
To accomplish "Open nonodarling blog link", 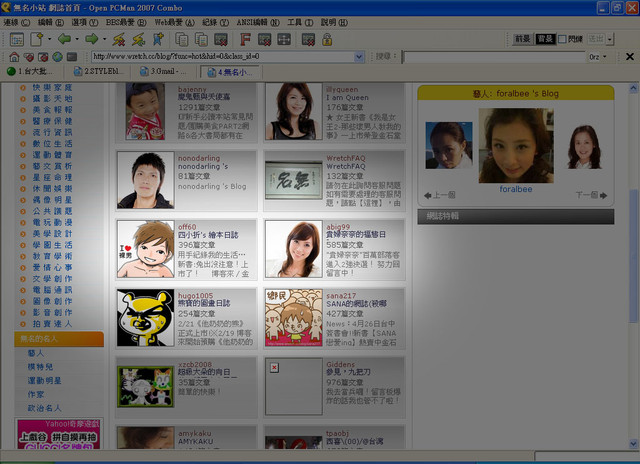I will [x=199, y=158].
